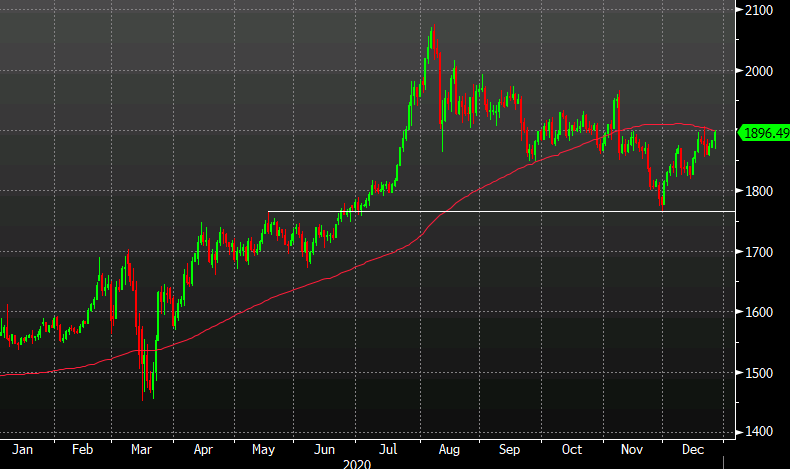Select the 1800 price axis label
The height and width of the screenshot is (469, 790).
(x=759, y=191)
